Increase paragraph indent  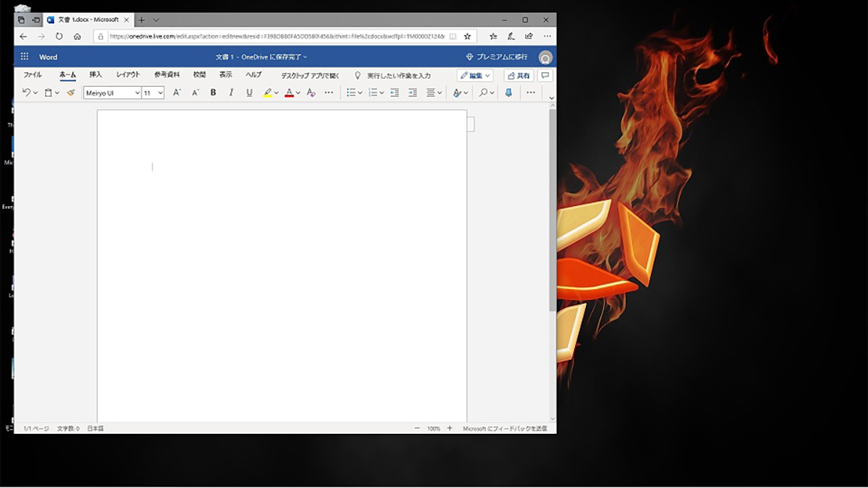click(x=412, y=93)
